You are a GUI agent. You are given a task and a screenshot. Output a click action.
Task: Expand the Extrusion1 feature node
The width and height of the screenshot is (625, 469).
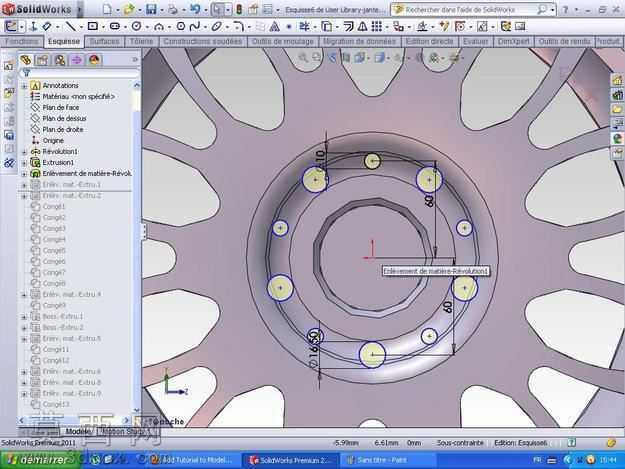coord(24,163)
